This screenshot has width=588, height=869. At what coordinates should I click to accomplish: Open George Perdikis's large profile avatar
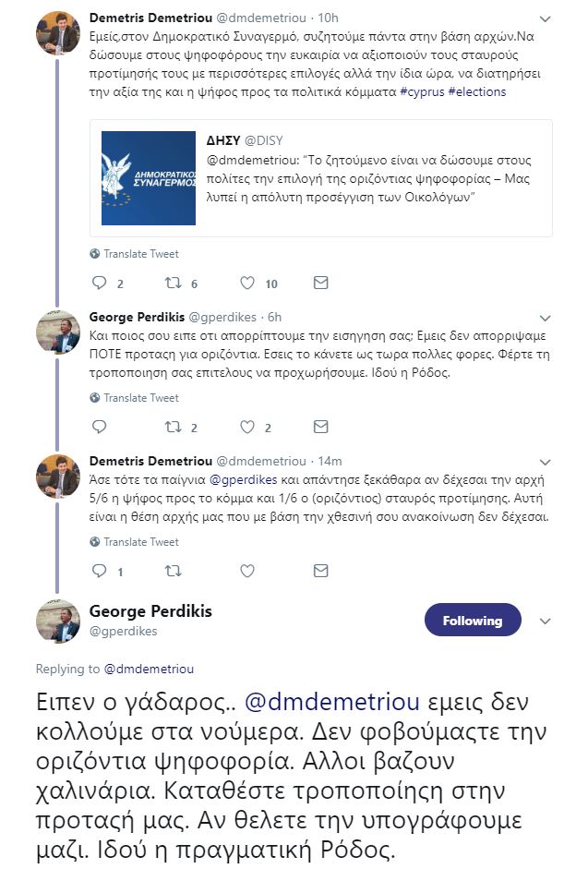coord(57,621)
